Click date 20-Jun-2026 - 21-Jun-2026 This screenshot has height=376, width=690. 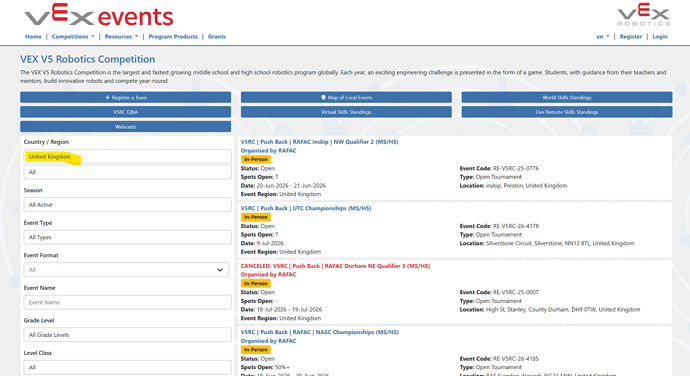coord(291,186)
